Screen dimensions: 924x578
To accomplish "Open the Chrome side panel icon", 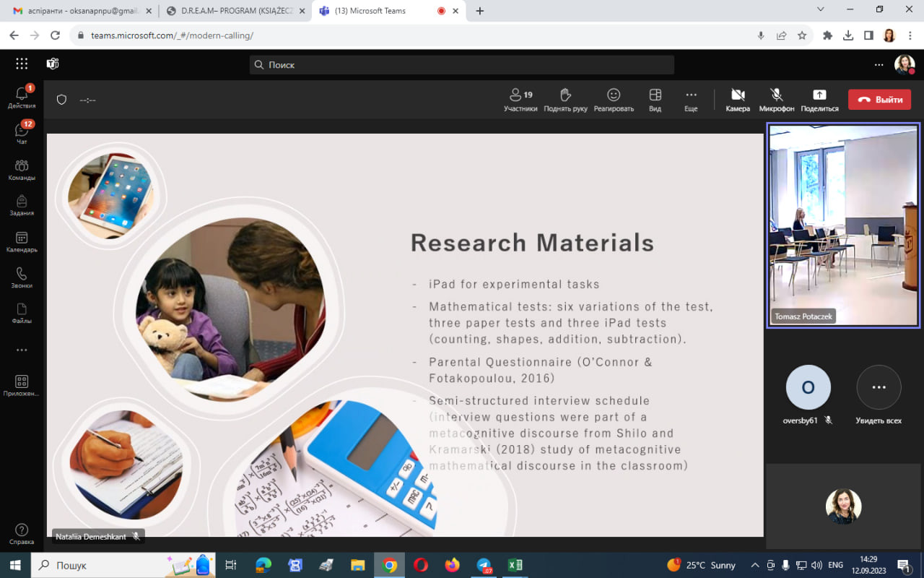I will coord(868,35).
